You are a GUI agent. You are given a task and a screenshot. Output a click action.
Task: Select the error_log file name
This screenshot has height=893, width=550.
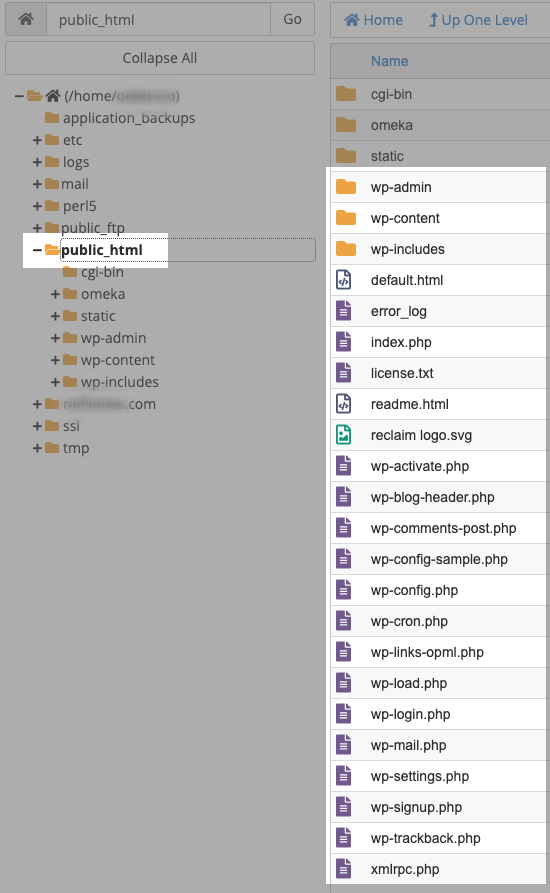click(x=399, y=312)
